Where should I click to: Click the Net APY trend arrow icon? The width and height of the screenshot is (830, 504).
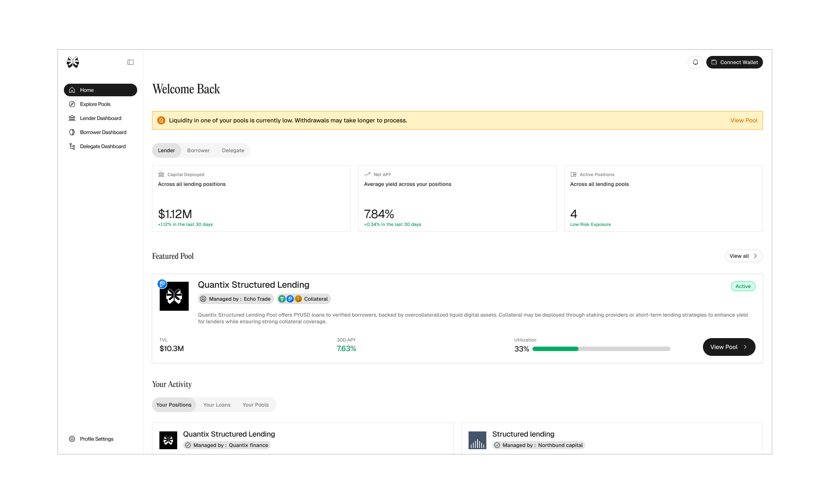(367, 174)
